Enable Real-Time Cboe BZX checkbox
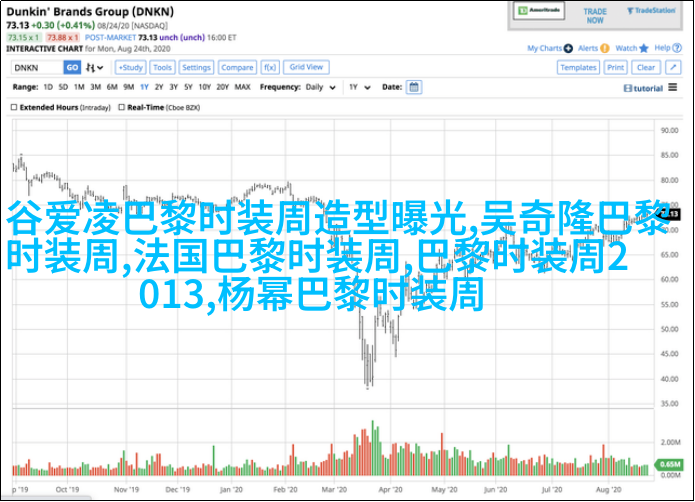The width and height of the screenshot is (695, 502). (x=121, y=107)
